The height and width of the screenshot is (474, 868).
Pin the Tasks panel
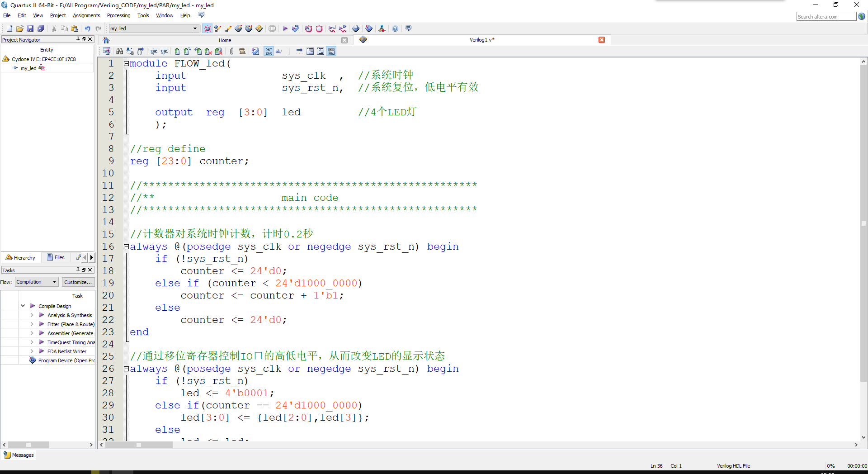point(78,270)
